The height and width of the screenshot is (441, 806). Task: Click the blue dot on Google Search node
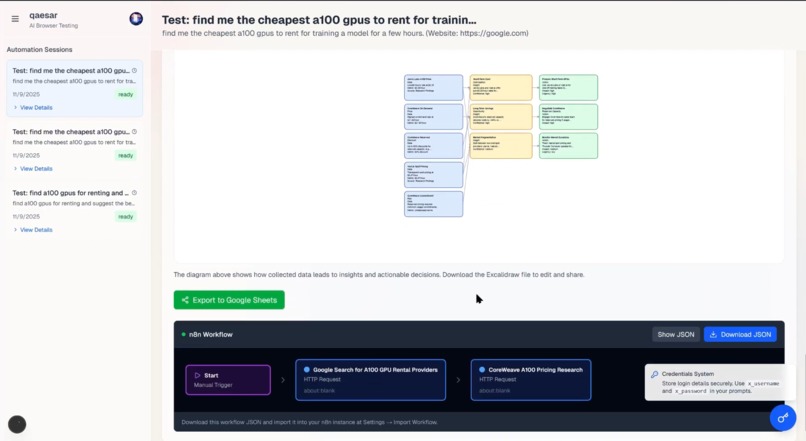[307, 370]
